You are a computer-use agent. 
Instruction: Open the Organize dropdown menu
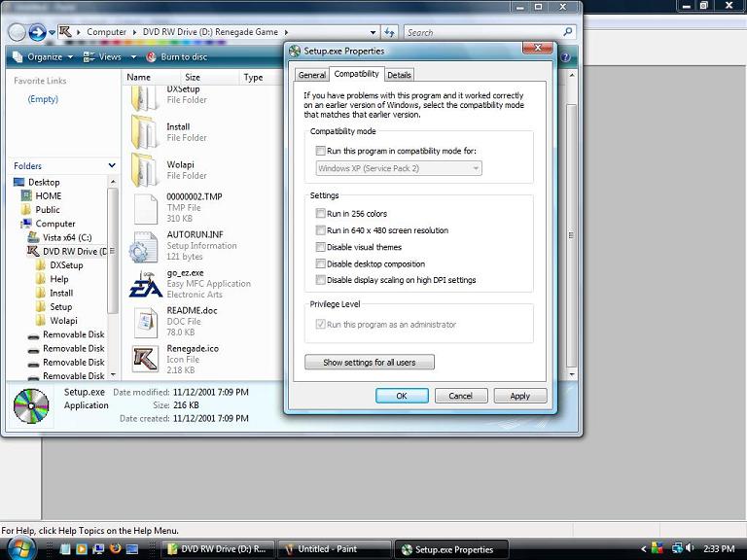(x=45, y=57)
